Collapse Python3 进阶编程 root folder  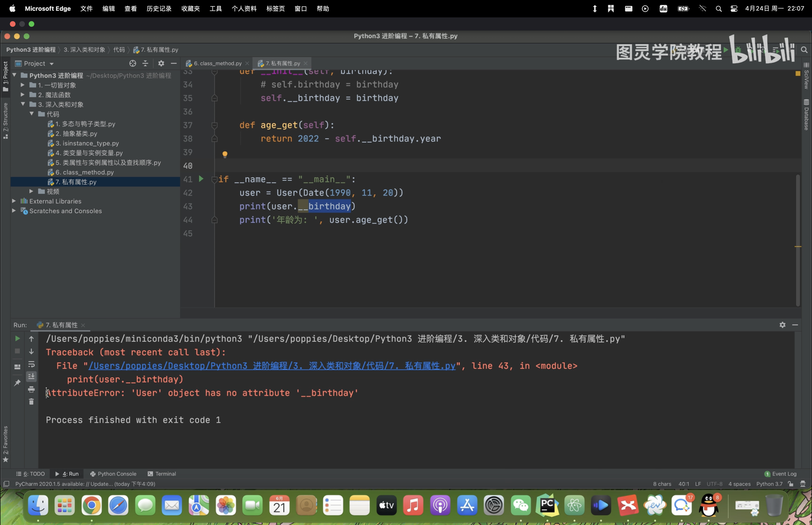pos(14,75)
